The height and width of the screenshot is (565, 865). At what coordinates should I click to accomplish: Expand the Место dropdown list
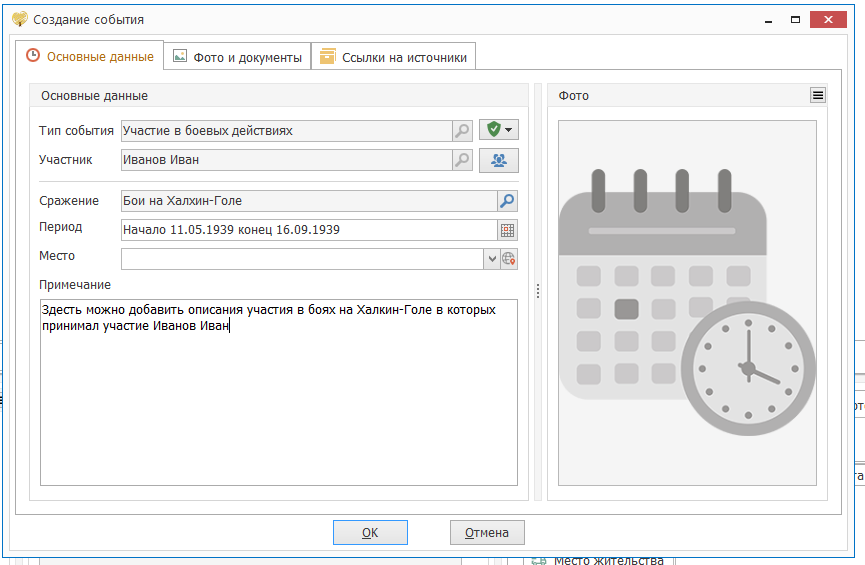coord(491,259)
